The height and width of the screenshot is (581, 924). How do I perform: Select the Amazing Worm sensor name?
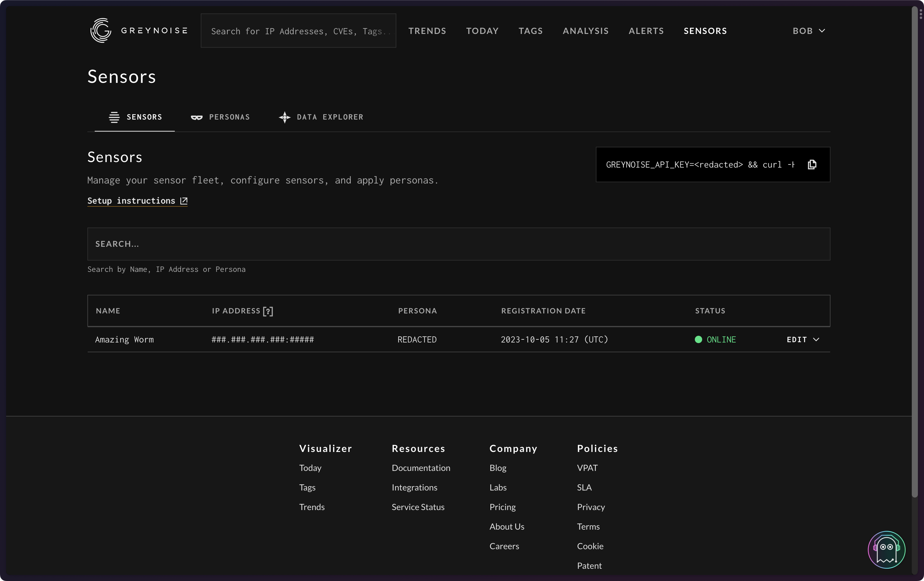[124, 340]
